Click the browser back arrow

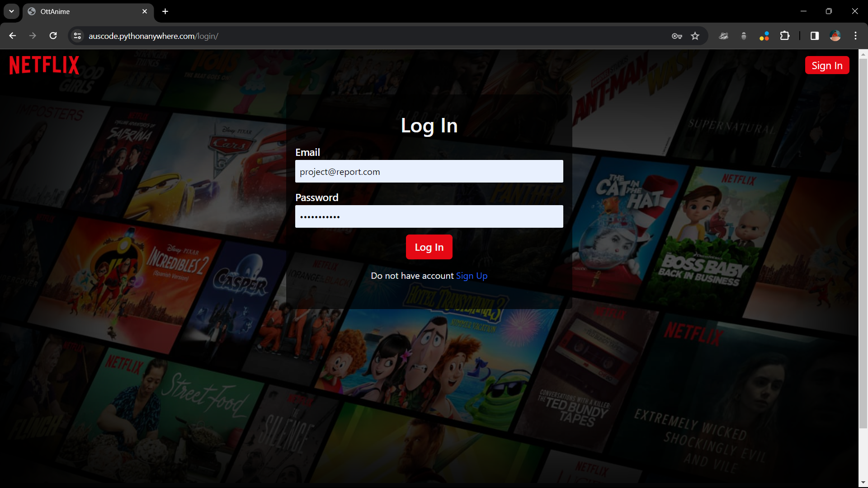(12, 36)
